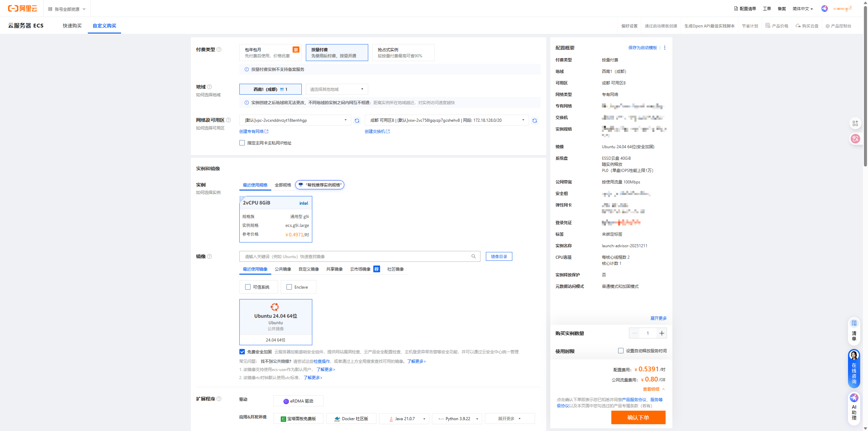
Task: Open the 请选择其他地域 dropdown
Action: point(337,90)
